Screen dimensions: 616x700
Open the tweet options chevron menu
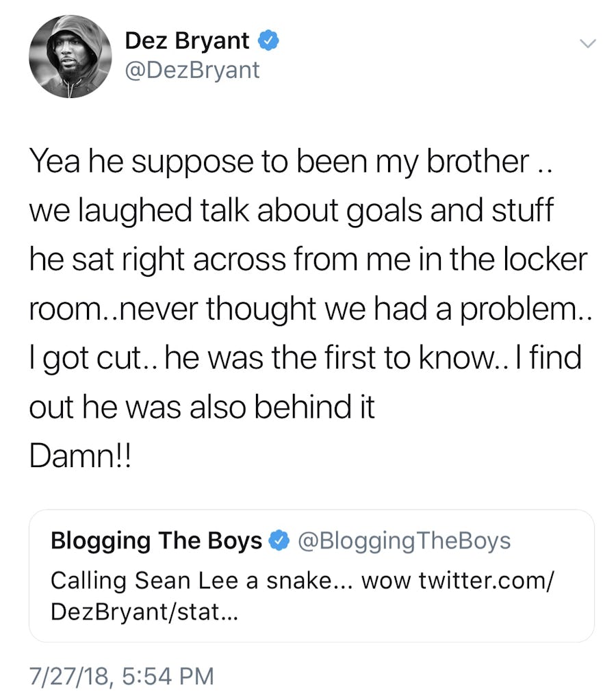(587, 44)
